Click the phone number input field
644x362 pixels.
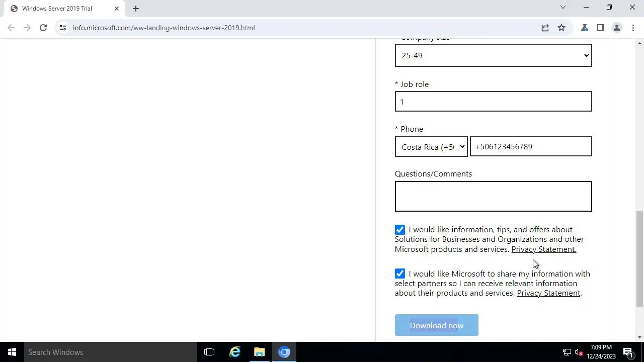531,146
